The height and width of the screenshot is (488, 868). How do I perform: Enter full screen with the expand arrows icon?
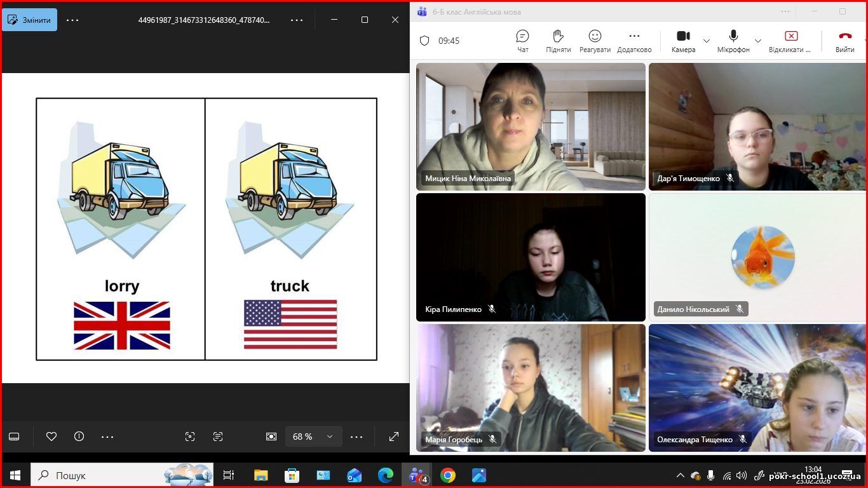point(394,437)
